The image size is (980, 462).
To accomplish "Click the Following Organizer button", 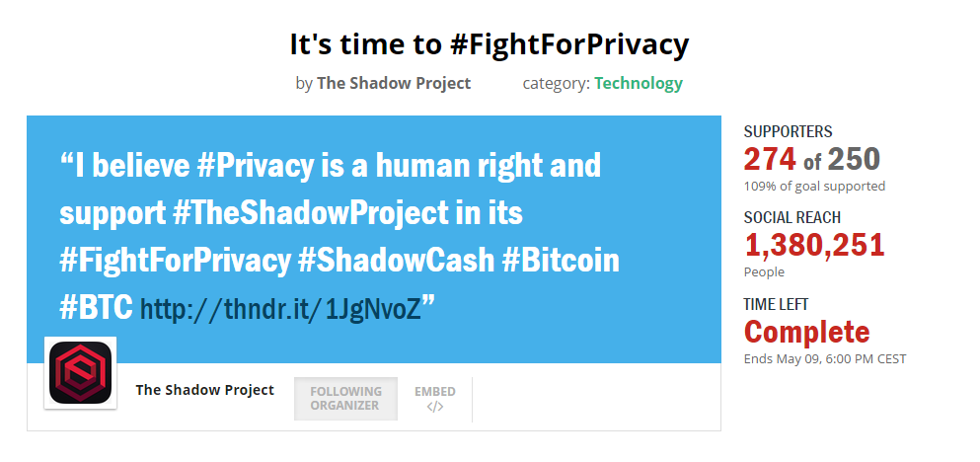I will click(x=345, y=398).
